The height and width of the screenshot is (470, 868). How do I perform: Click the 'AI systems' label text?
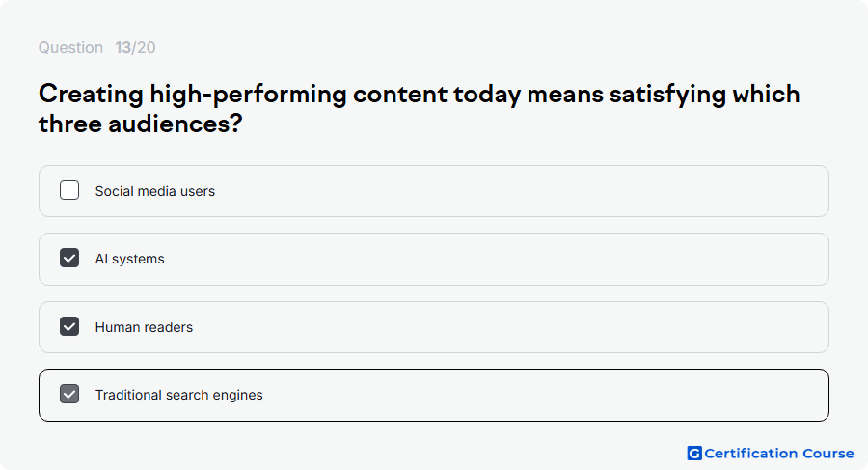(x=129, y=259)
